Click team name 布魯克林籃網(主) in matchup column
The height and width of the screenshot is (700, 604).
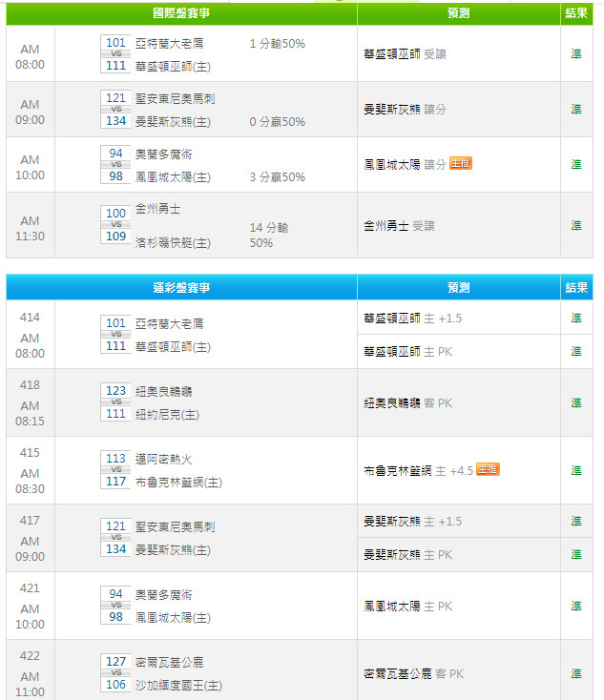tap(178, 483)
